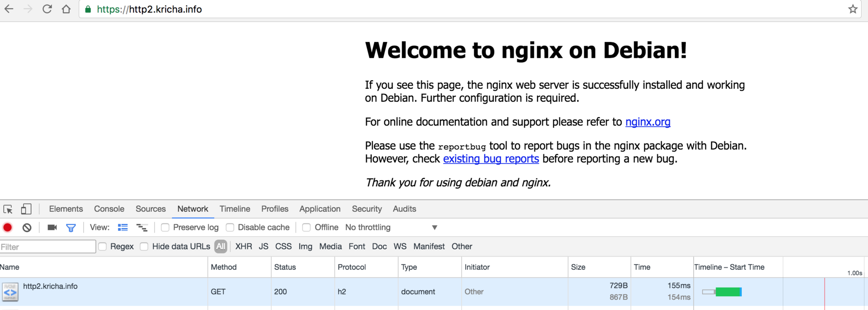
Task: Check the Disable cache option
Action: click(x=230, y=228)
